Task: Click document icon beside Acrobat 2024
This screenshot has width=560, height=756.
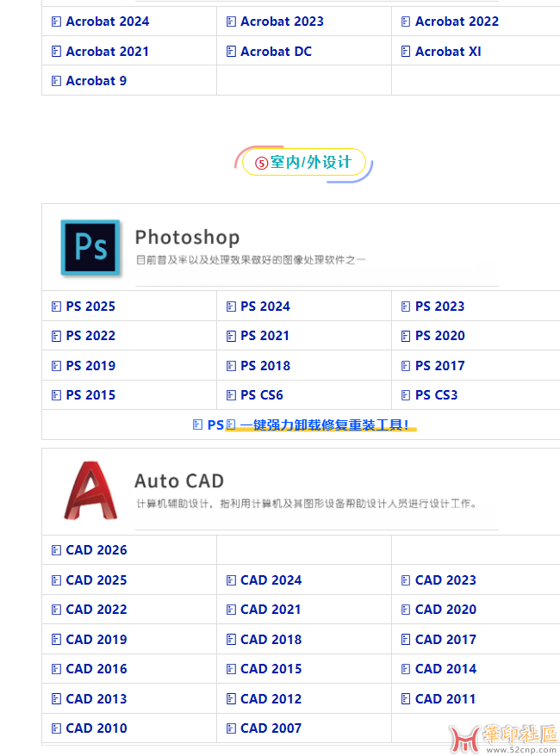Action: tap(57, 22)
